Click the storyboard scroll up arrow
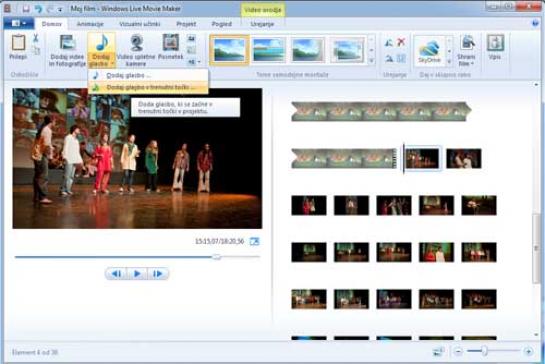The height and width of the screenshot is (364, 545). tap(536, 84)
